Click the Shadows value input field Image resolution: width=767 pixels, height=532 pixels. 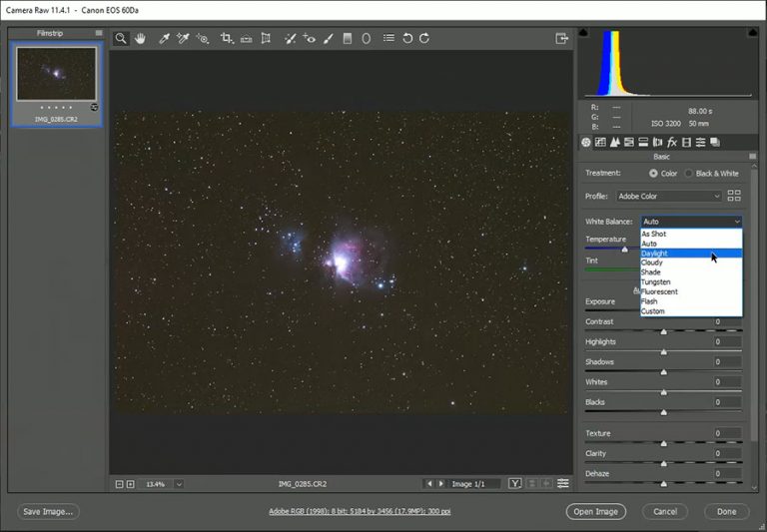pyautogui.click(x=727, y=362)
